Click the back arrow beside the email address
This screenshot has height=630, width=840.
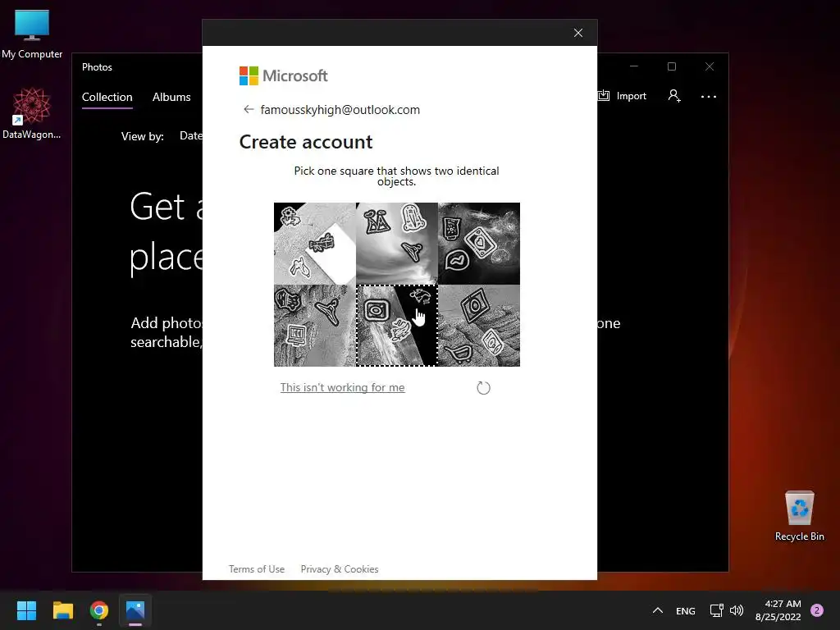[249, 109]
